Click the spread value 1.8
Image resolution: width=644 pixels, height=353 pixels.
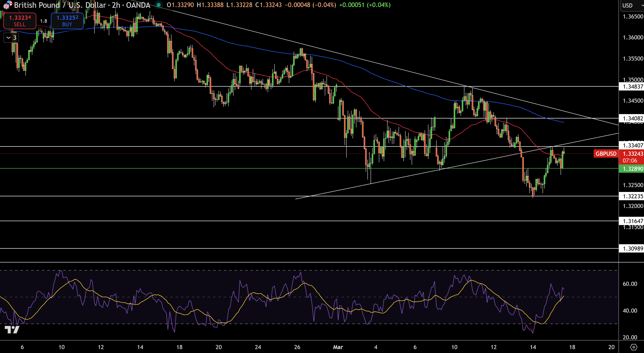click(x=44, y=21)
